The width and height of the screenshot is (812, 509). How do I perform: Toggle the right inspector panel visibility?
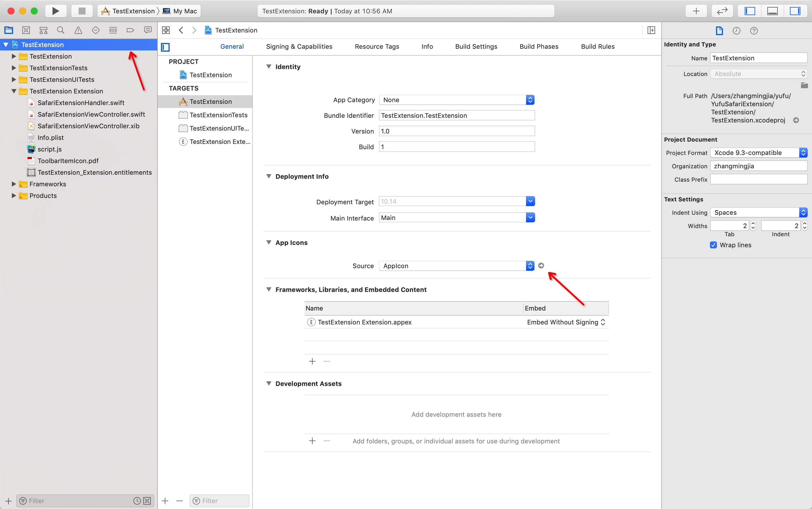click(795, 11)
